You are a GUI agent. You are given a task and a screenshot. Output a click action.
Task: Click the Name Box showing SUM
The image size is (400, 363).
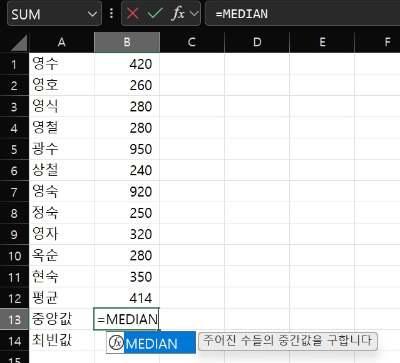point(54,14)
